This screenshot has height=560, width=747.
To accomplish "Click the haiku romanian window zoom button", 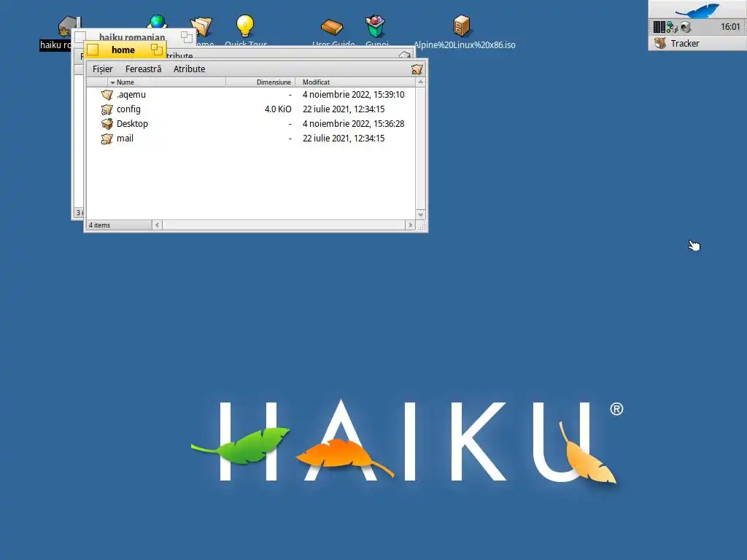I will (x=187, y=36).
